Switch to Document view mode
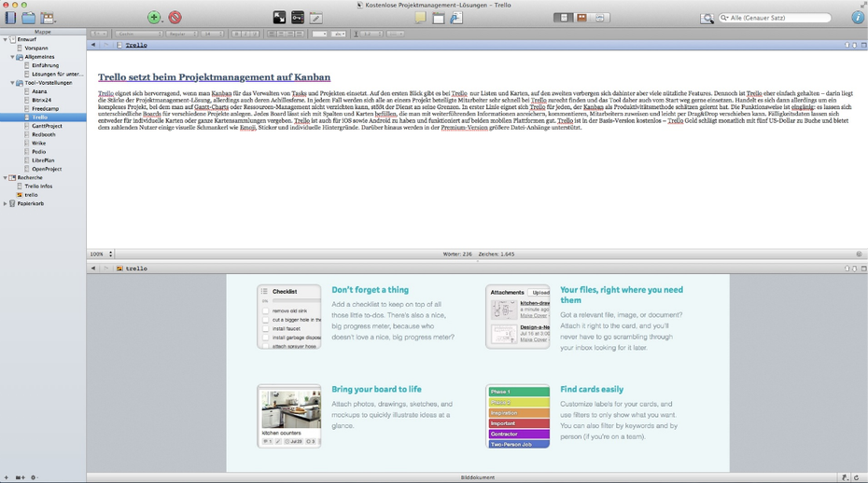The height and width of the screenshot is (483, 868). (564, 18)
